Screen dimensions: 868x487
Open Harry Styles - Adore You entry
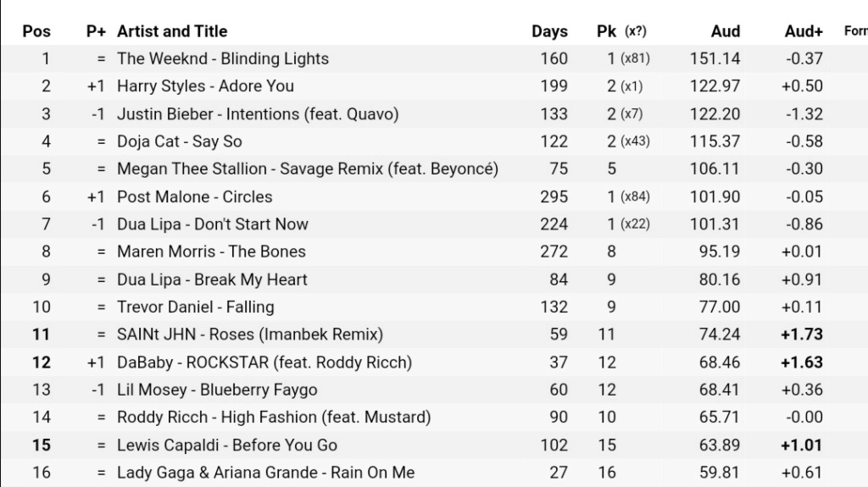(x=205, y=86)
